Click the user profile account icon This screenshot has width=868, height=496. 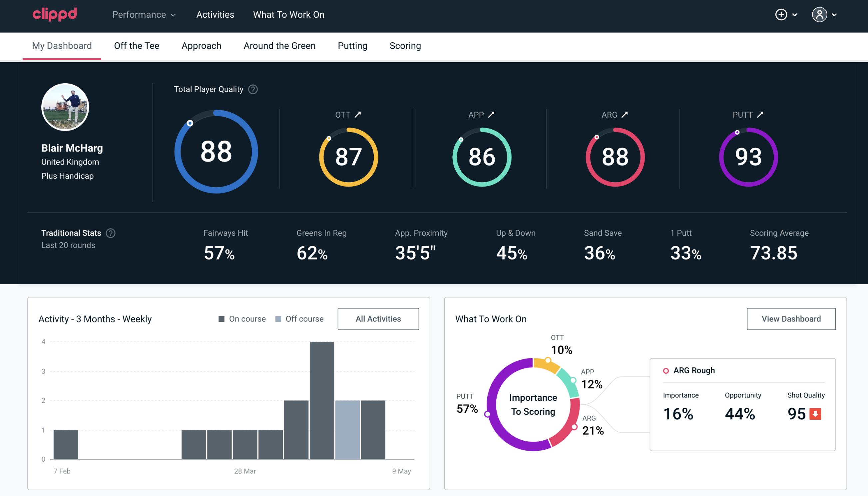[x=820, y=14]
